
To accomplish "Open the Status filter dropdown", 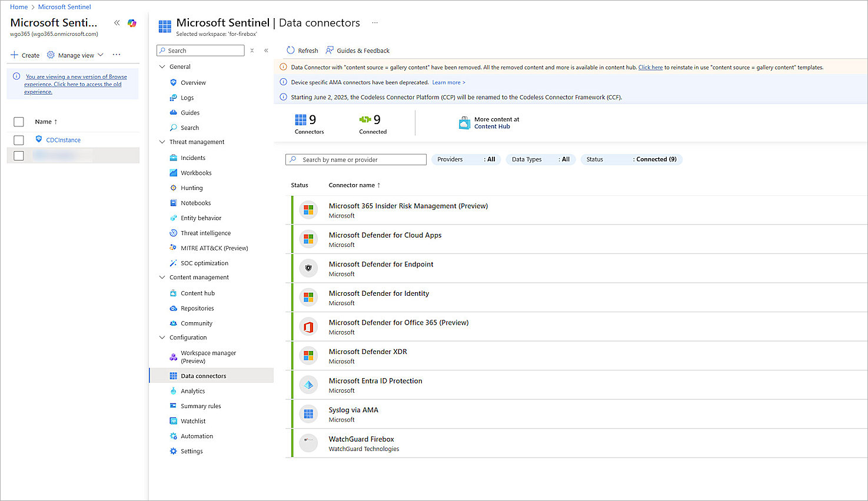I will [631, 159].
